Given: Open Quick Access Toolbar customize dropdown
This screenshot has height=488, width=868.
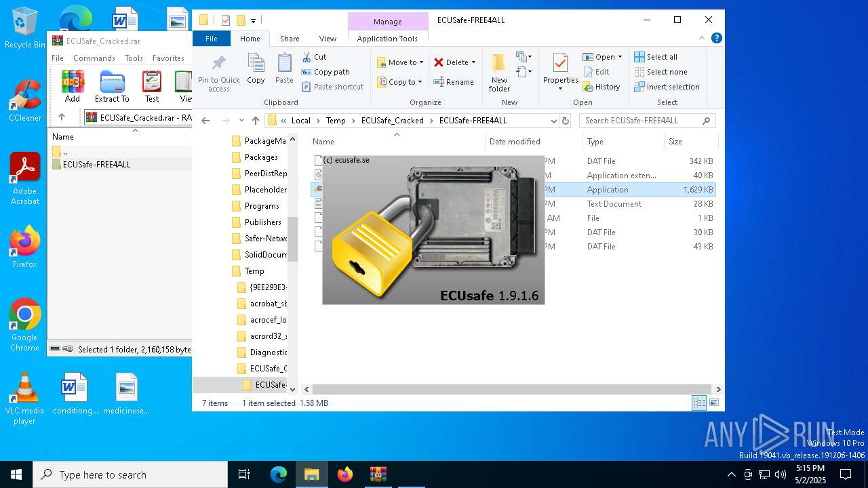Looking at the screenshot, I should pos(253,20).
